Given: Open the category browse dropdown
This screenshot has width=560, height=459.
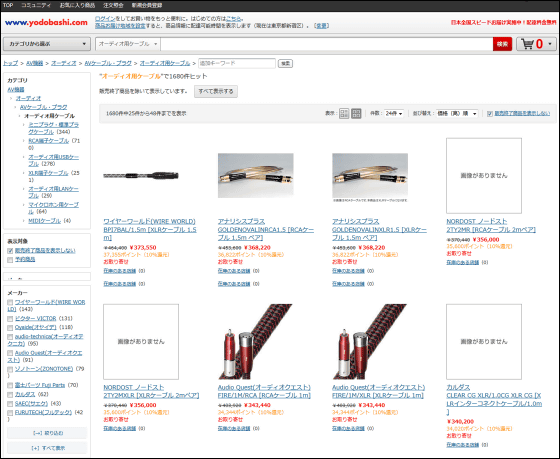Looking at the screenshot, I should (46, 44).
